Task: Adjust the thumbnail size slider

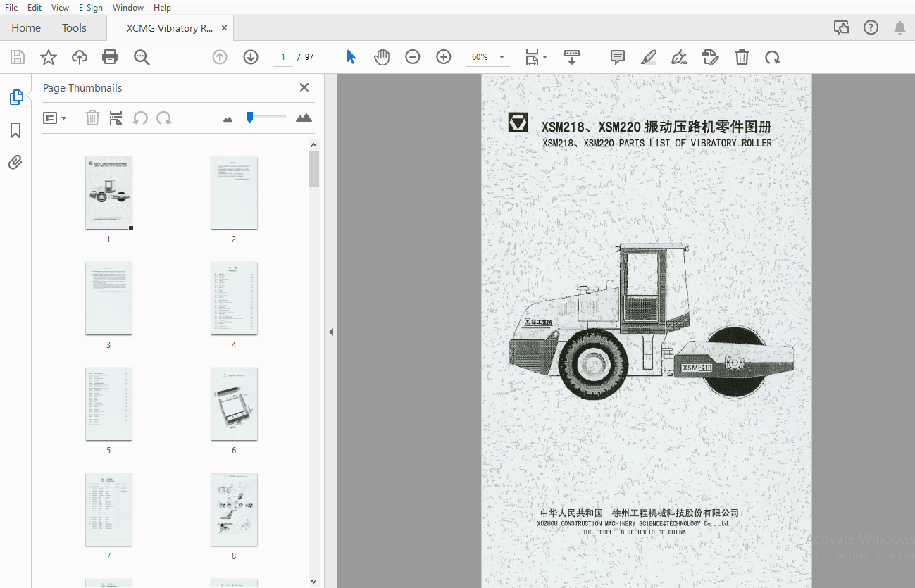Action: [x=266, y=117]
